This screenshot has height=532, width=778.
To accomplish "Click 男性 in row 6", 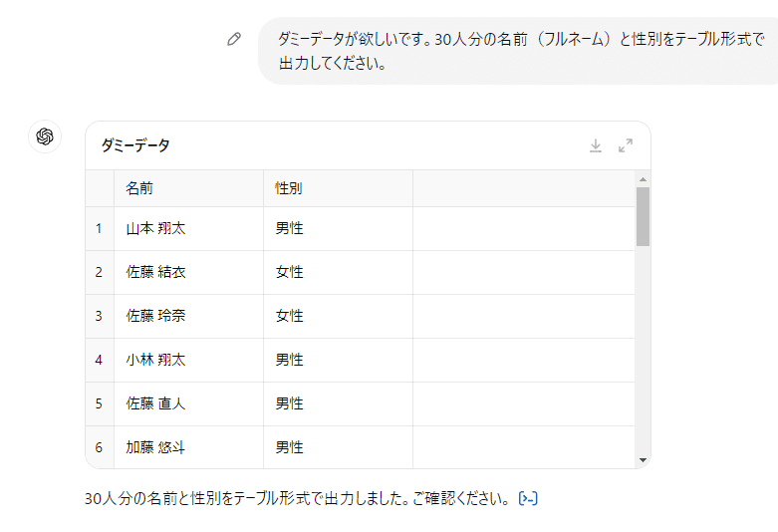I will pos(338,447).
